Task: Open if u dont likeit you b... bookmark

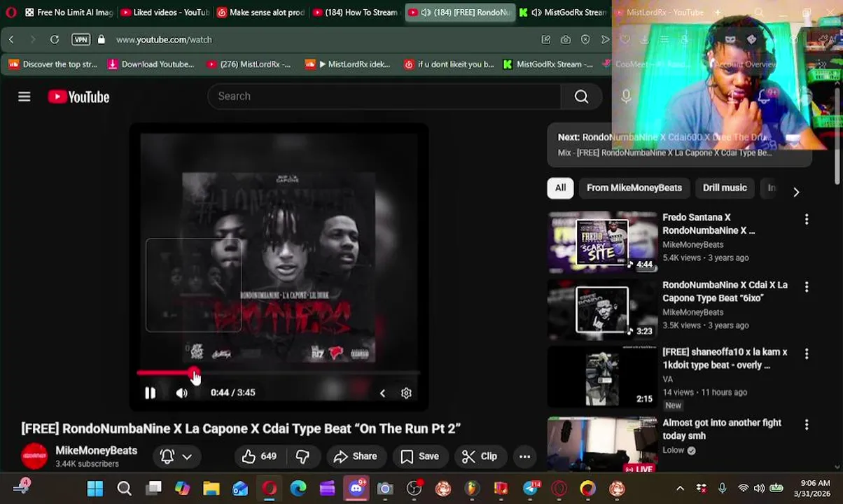Action: click(449, 64)
